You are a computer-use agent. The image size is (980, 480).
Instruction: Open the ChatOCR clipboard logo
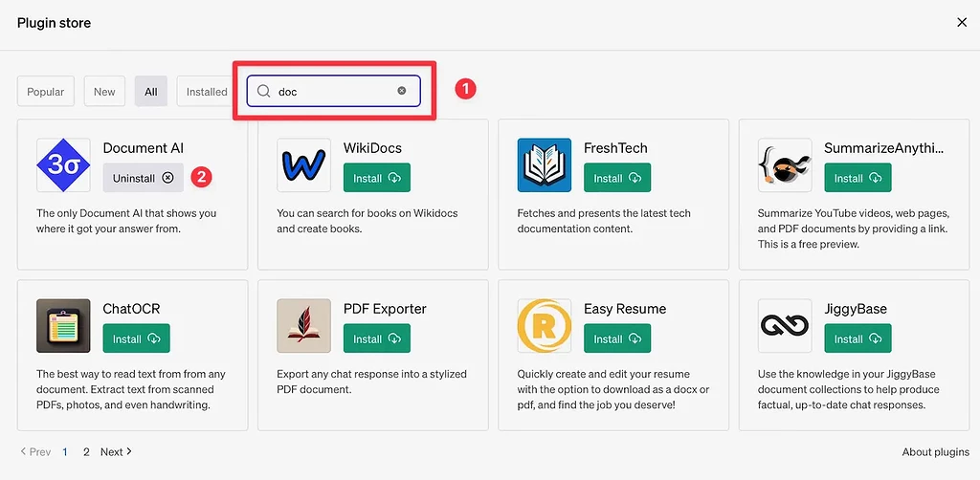click(63, 326)
